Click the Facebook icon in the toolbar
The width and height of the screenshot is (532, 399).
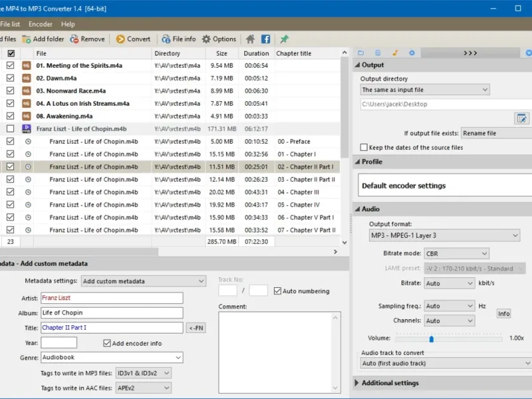tap(265, 39)
